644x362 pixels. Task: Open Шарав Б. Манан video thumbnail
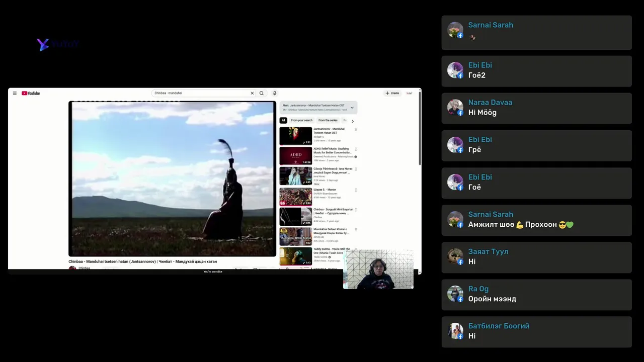[296, 197]
